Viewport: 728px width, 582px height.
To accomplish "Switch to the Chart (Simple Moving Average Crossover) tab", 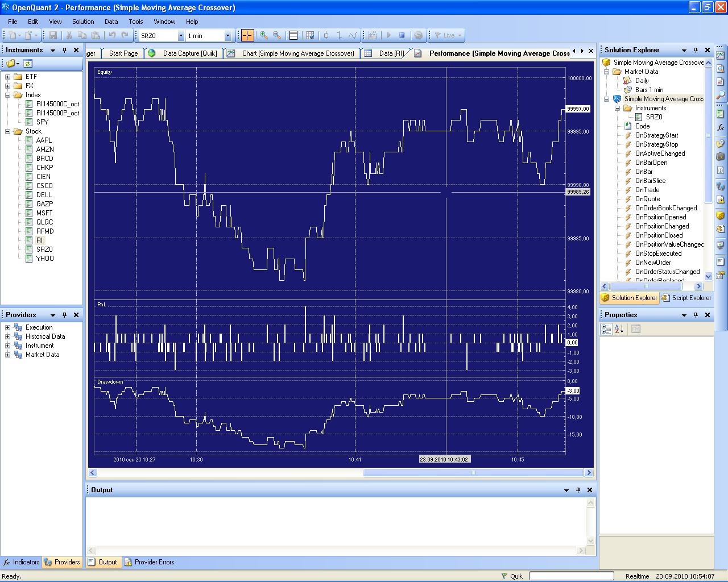I will [x=292, y=53].
